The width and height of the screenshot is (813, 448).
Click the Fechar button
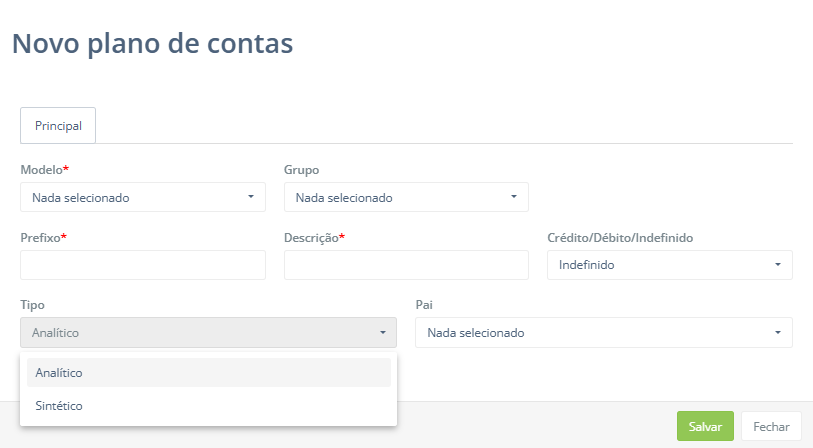point(771,426)
